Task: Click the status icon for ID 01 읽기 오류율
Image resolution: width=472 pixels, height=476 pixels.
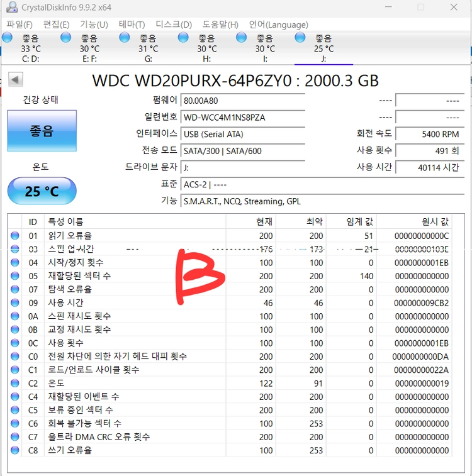Action: (14, 236)
